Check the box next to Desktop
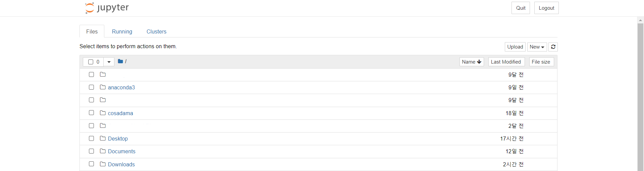The height and width of the screenshot is (171, 644). coord(91,139)
